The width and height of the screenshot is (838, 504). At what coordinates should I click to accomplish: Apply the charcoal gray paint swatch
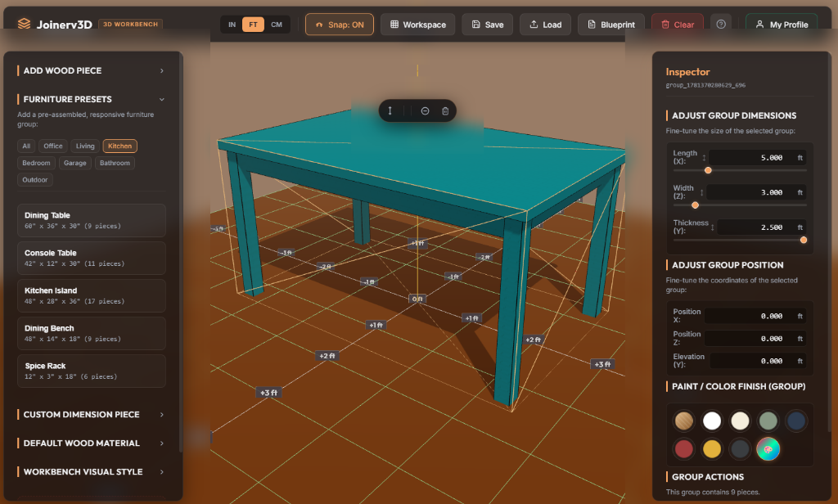coord(740,449)
